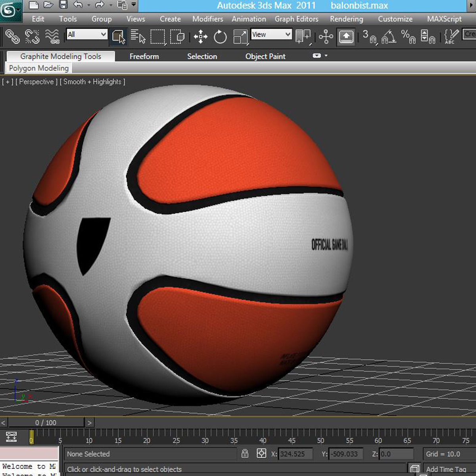Screen dimensions: 476x476
Task: Toggle the Percent Snap button
Action: [409, 37]
